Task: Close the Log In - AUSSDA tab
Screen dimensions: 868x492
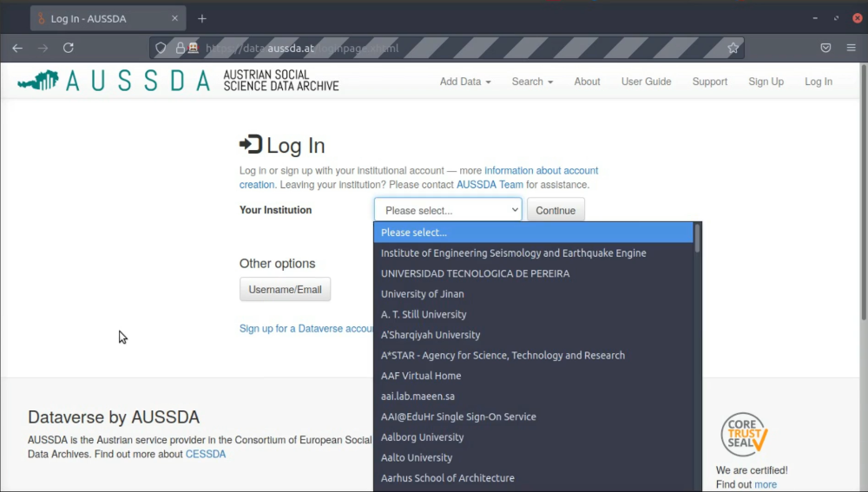Action: (175, 18)
